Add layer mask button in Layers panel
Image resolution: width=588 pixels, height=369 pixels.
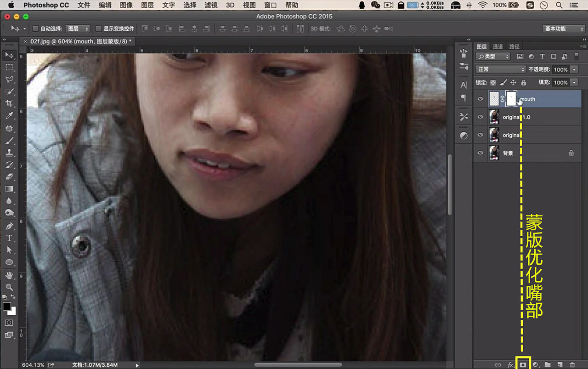click(x=523, y=364)
